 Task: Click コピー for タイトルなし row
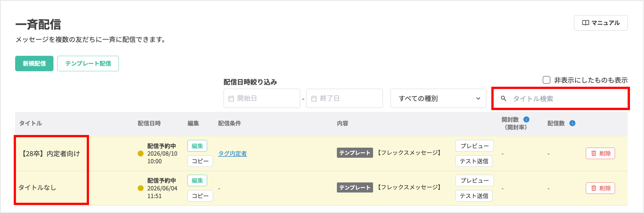pyautogui.click(x=200, y=196)
